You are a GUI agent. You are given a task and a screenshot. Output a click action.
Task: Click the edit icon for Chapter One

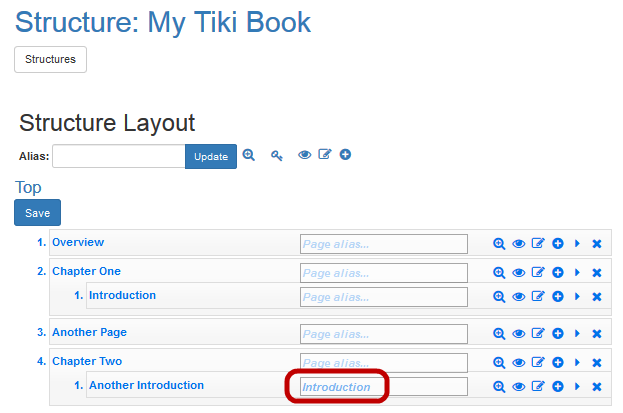click(x=538, y=272)
